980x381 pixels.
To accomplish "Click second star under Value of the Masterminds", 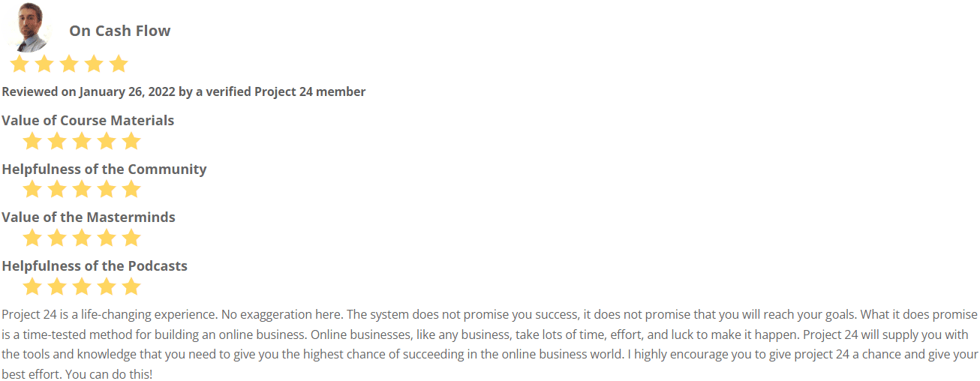I will click(57, 238).
